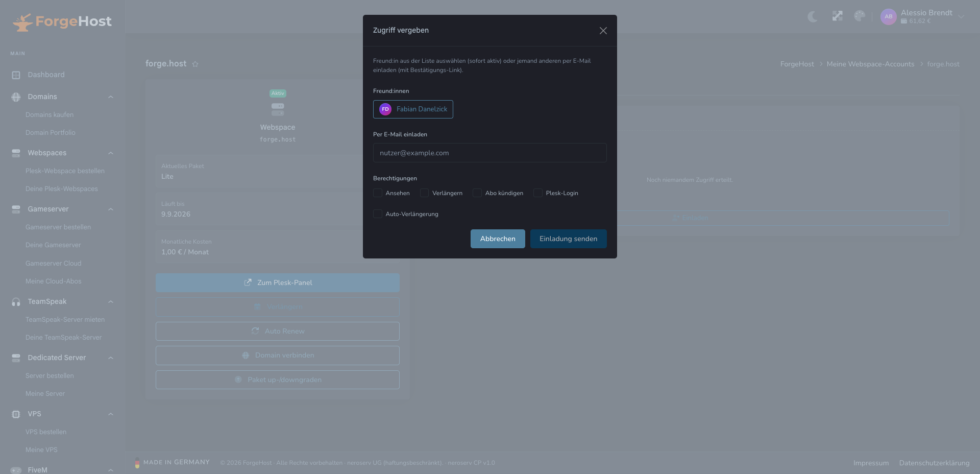Click the Webspaces server icon

[16, 153]
